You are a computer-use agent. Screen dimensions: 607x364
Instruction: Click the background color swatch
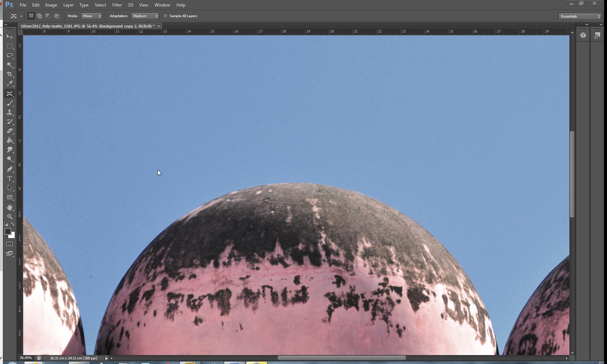[x=13, y=236]
